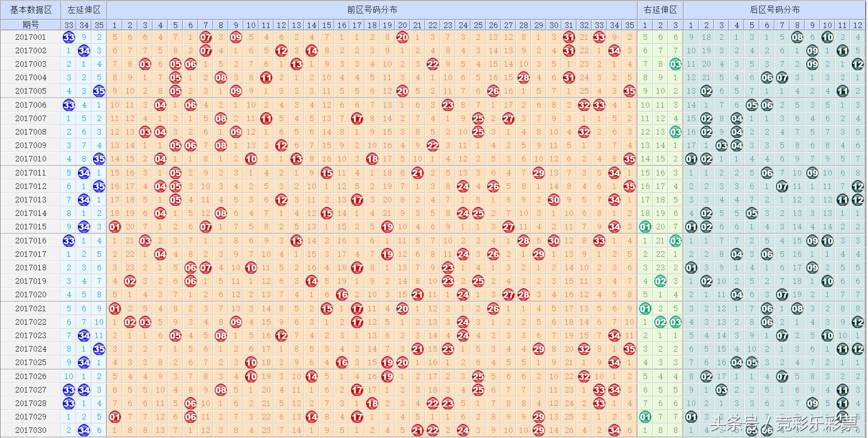Click red ball 09 in row 2017022
The width and height of the screenshot is (868, 438).
click(236, 322)
